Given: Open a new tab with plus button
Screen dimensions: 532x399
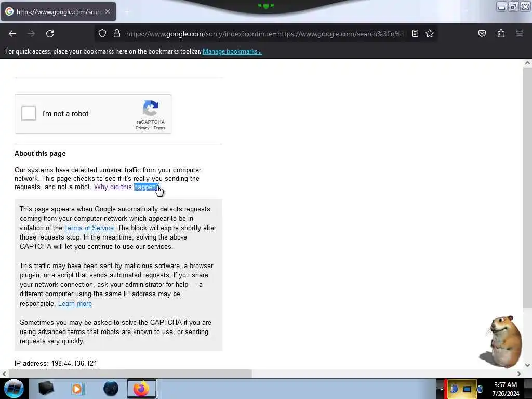Looking at the screenshot, I should coord(127,12).
